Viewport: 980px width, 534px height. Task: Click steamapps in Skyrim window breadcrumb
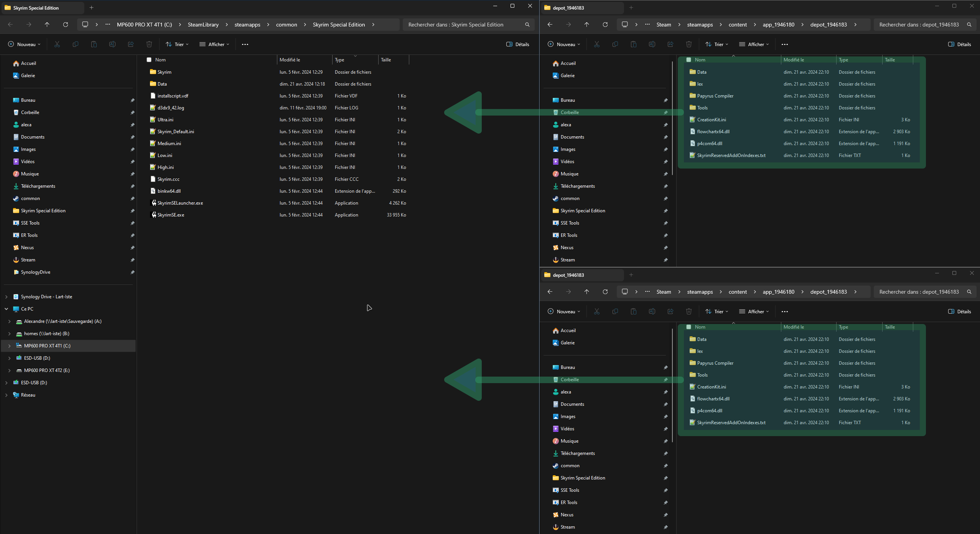[247, 25]
